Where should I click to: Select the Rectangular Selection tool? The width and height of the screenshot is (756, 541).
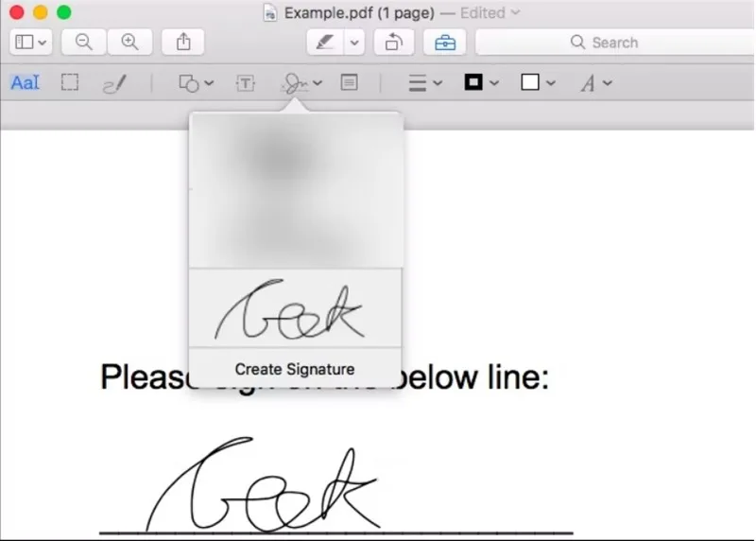point(70,82)
